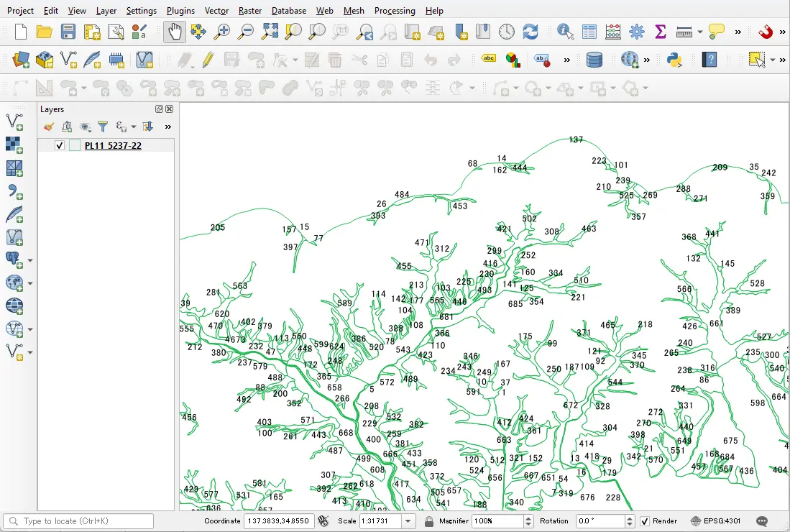This screenshot has width=790, height=532.
Task: Open the Scale dropdown
Action: (408, 520)
